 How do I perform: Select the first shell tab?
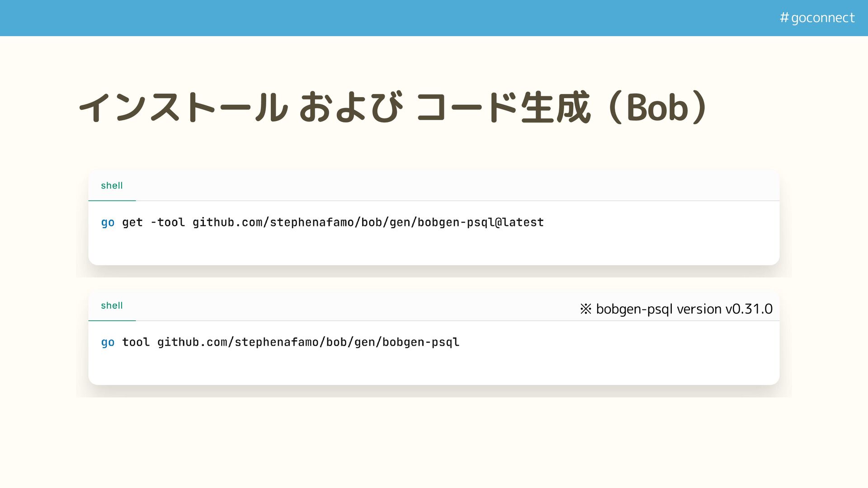112,186
